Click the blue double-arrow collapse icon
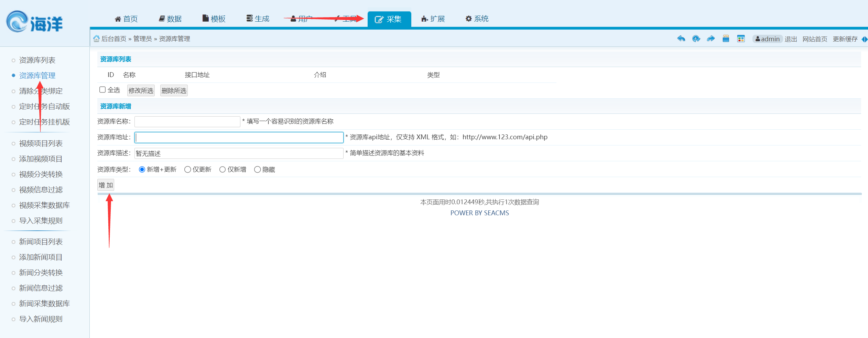 (865, 39)
